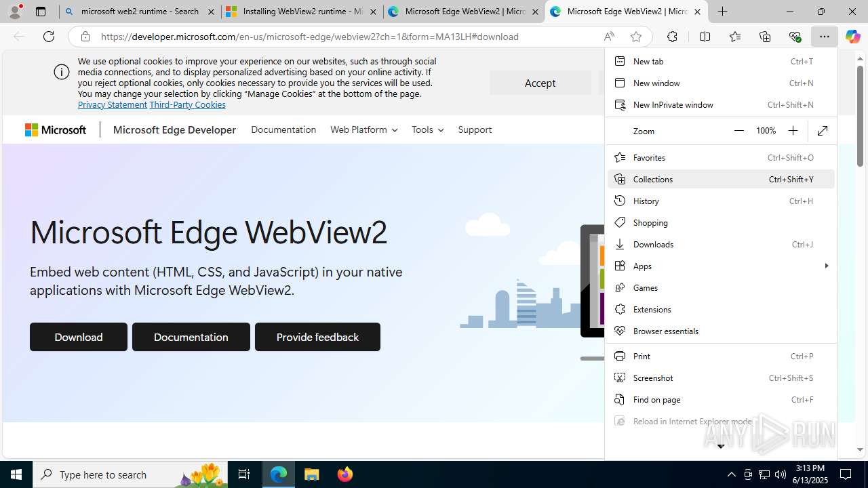Screen dimensions: 868x488
Task: Open History from the menu
Action: point(721,201)
